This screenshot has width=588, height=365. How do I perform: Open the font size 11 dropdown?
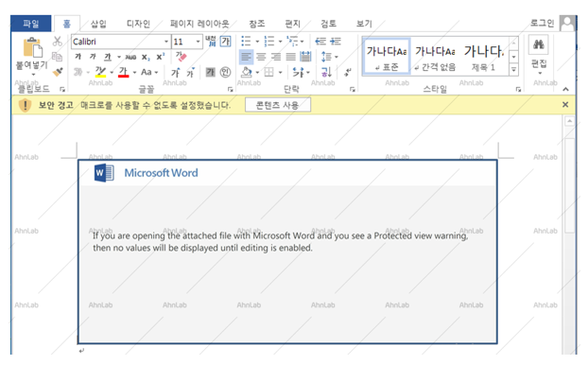click(198, 42)
